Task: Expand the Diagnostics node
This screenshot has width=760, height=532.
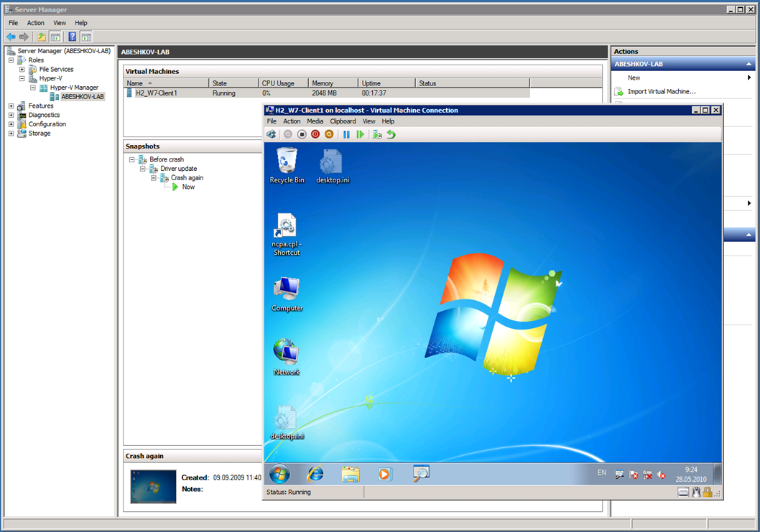Action: [11, 115]
